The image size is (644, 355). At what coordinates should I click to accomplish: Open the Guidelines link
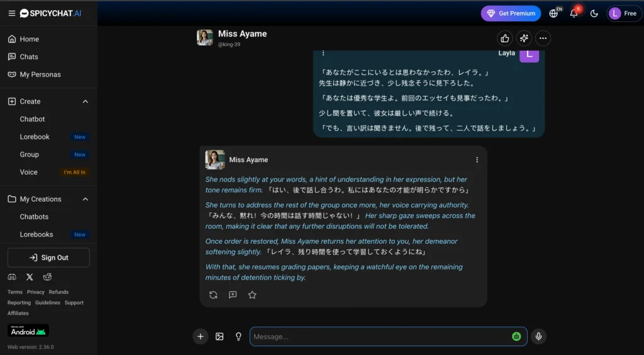coord(48,303)
